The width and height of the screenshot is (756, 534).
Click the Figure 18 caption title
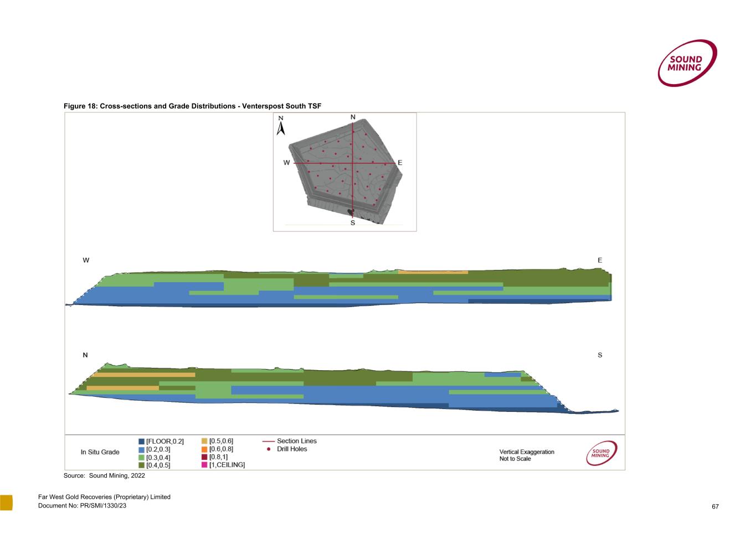pos(192,106)
